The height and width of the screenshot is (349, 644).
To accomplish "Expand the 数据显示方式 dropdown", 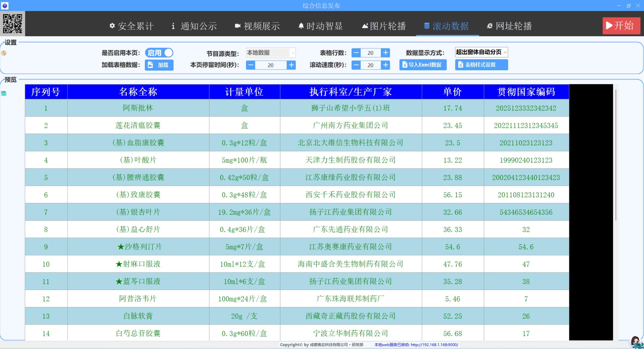I will click(x=481, y=52).
